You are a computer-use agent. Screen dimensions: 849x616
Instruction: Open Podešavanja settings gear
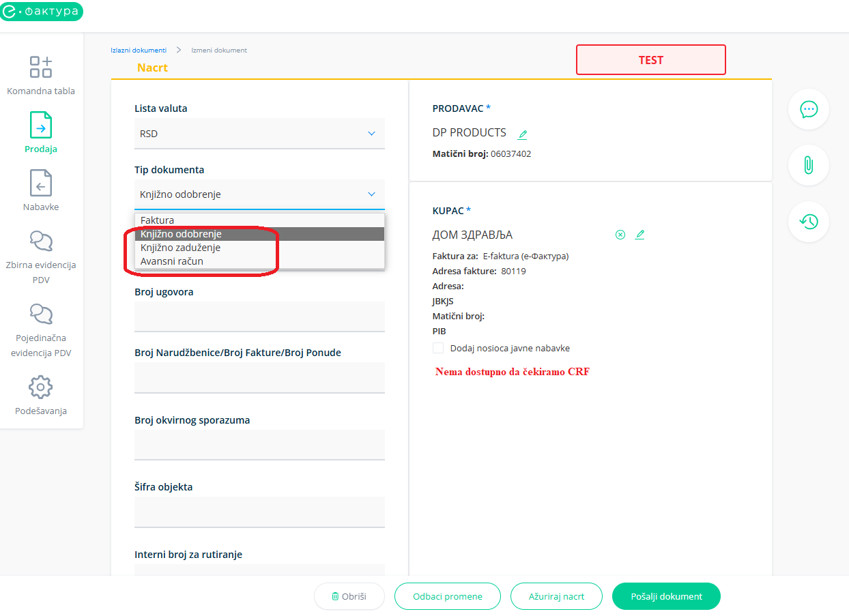41,387
